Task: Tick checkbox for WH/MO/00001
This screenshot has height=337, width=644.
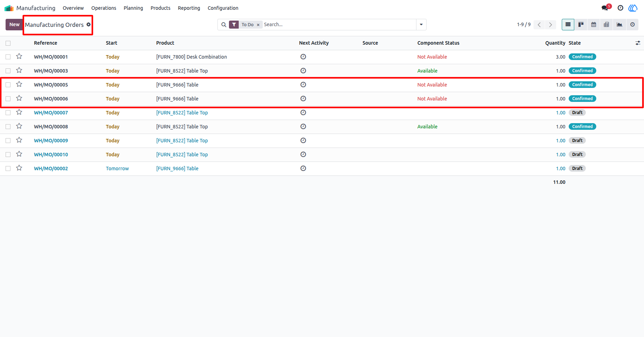Action: point(8,57)
